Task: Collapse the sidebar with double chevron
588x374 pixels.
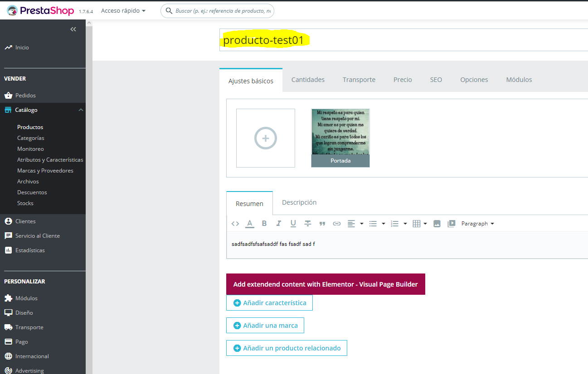Action: 73,29
